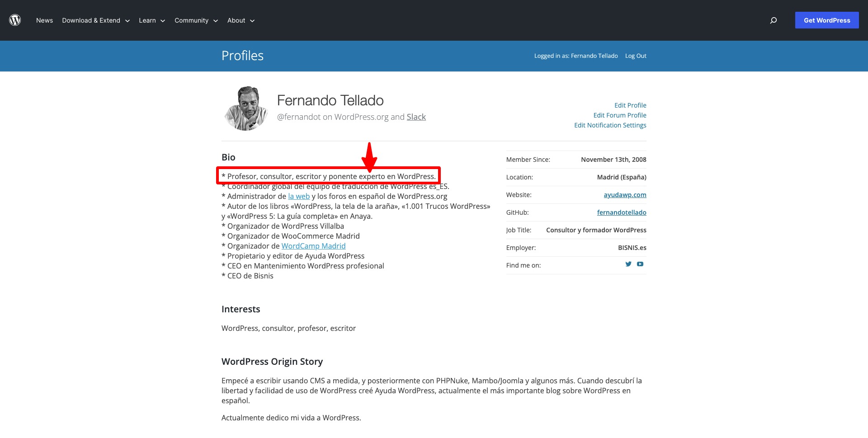Image resolution: width=868 pixels, height=438 pixels.
Task: Open the Edit Forum Profile link
Action: 620,115
